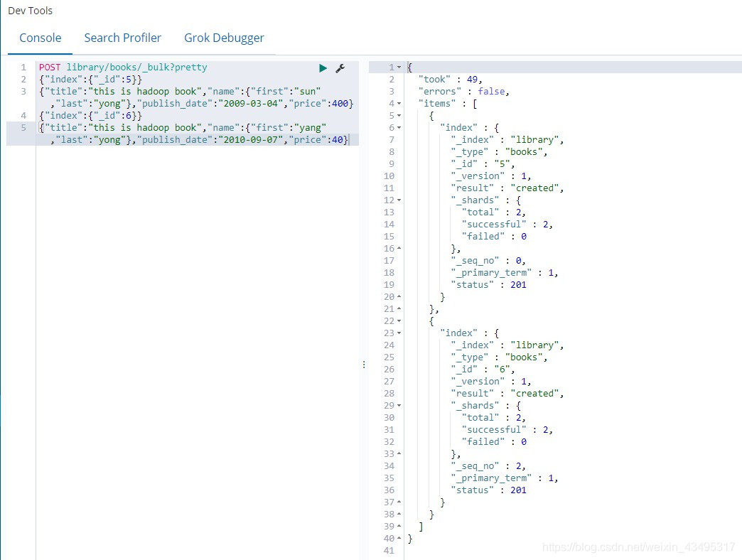Viewport: 742px width, 560px height.
Task: Click the pane resize handle dots between editors
Action: tap(364, 365)
